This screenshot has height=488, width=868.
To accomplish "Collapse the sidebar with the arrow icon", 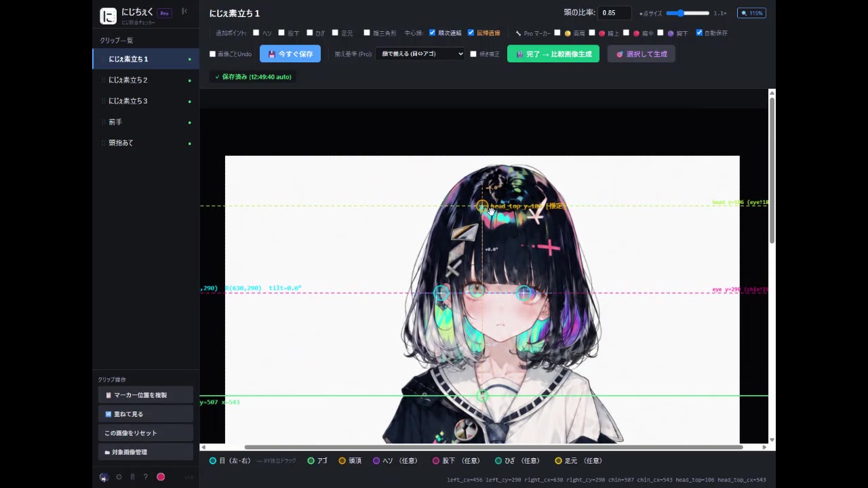I will tap(184, 11).
